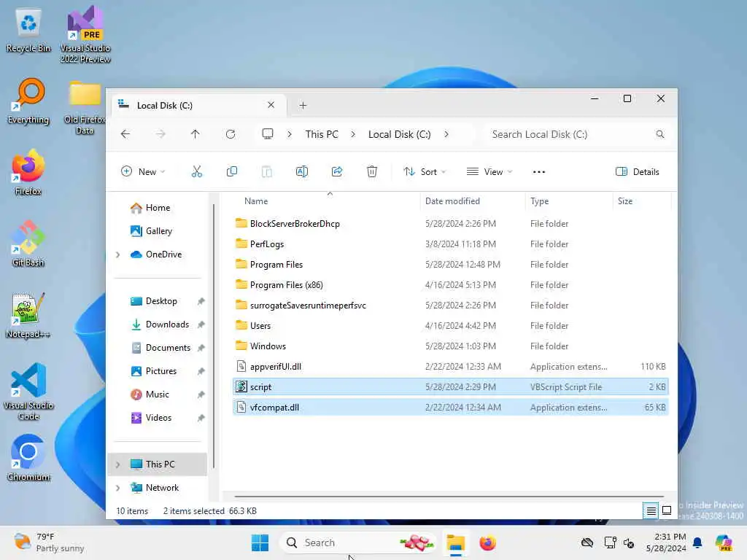Open notification bell in system tray
The height and width of the screenshot is (560, 747).
(697, 542)
